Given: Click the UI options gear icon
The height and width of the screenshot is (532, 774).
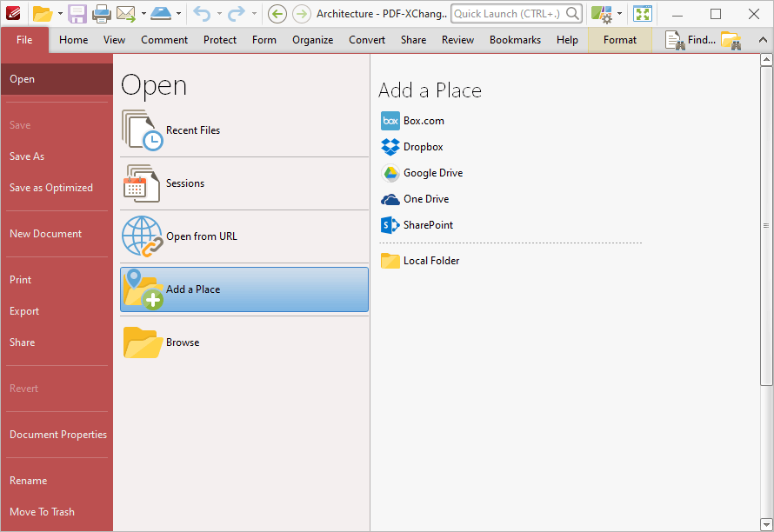Looking at the screenshot, I should [602, 14].
